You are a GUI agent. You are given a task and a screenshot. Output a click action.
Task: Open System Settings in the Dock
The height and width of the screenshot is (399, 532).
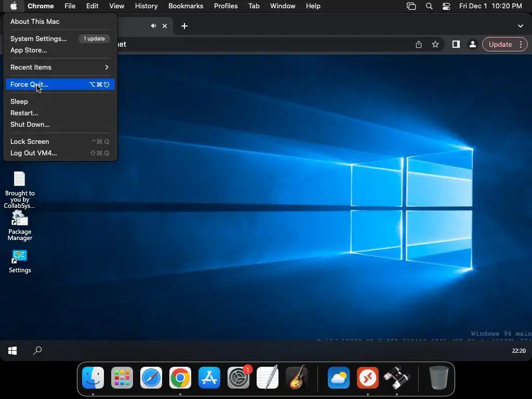point(238,378)
